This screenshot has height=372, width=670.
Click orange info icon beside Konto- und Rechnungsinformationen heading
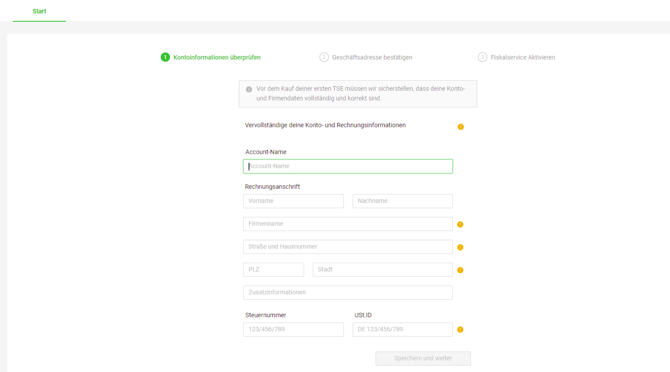coord(461,127)
